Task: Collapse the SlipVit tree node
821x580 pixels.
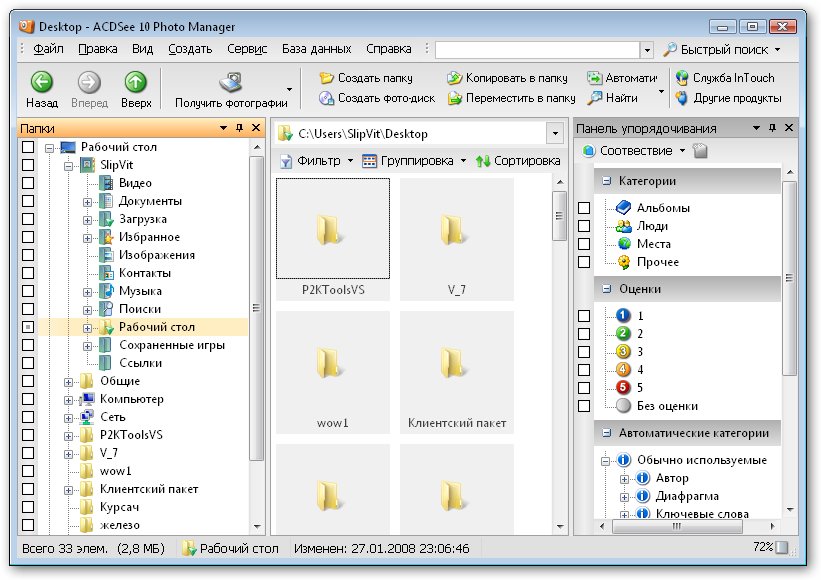Action: click(x=68, y=166)
